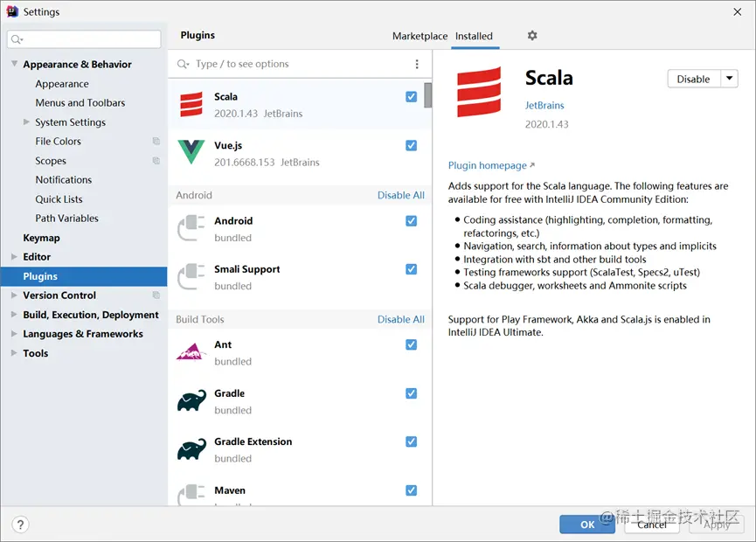This screenshot has width=756, height=542.
Task: Toggle the Android plugin checkbox
Action: tap(411, 220)
